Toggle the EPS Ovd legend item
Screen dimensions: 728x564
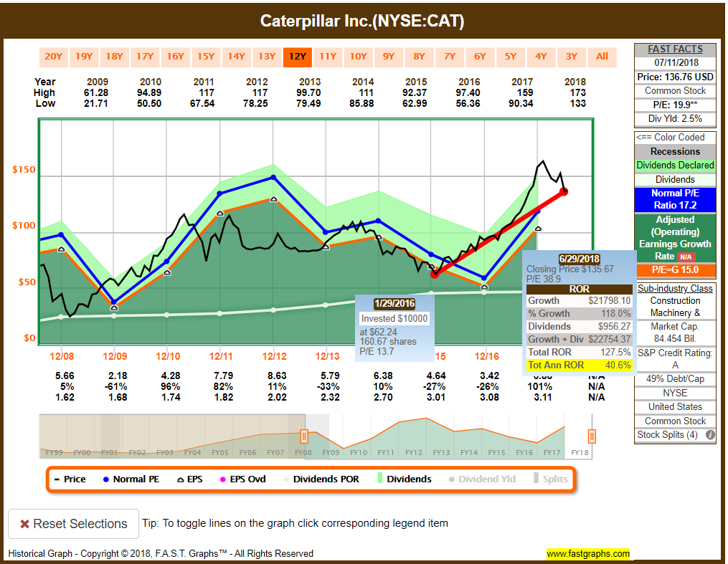tap(243, 479)
